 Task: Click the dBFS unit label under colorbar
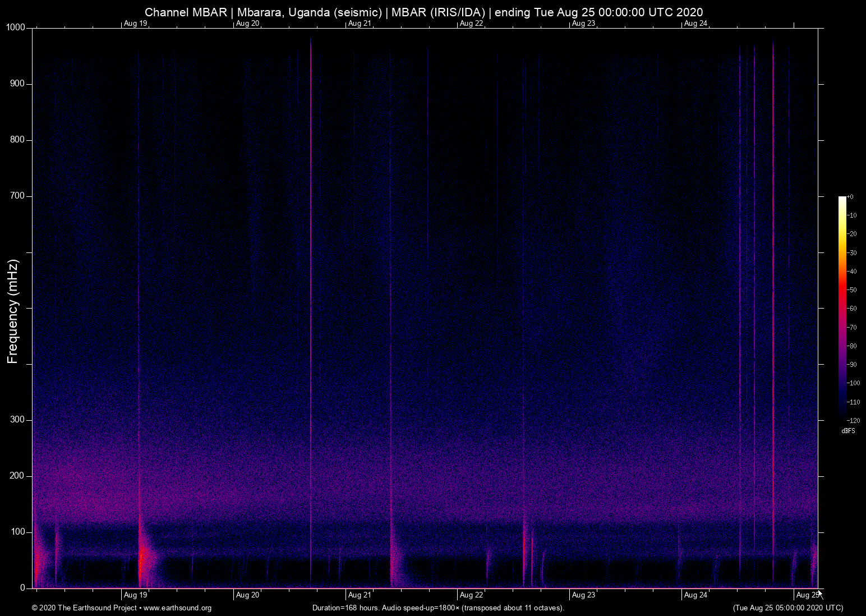(x=848, y=431)
